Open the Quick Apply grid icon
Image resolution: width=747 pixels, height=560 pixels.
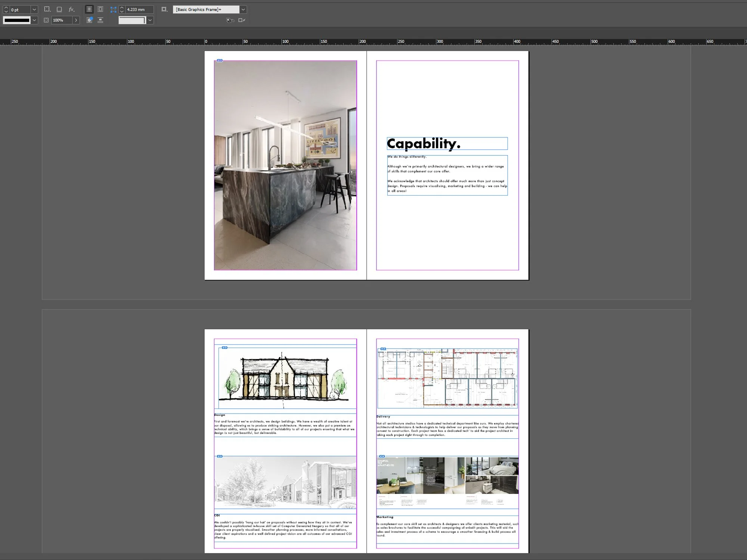tap(164, 9)
